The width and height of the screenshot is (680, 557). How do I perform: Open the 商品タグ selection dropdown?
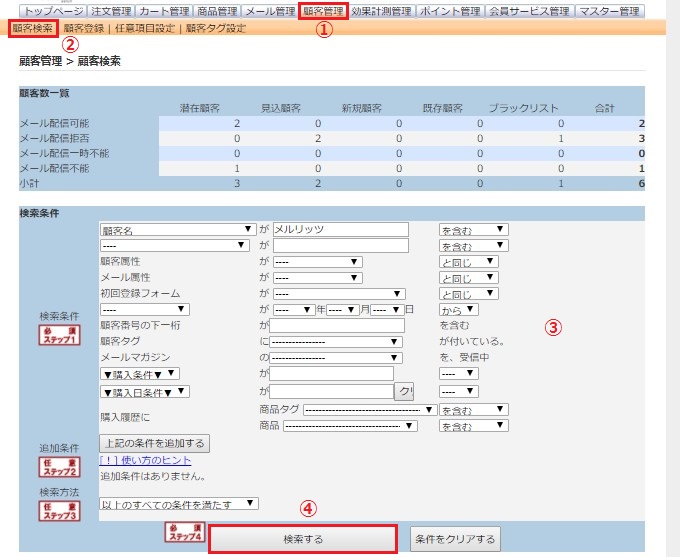[370, 409]
